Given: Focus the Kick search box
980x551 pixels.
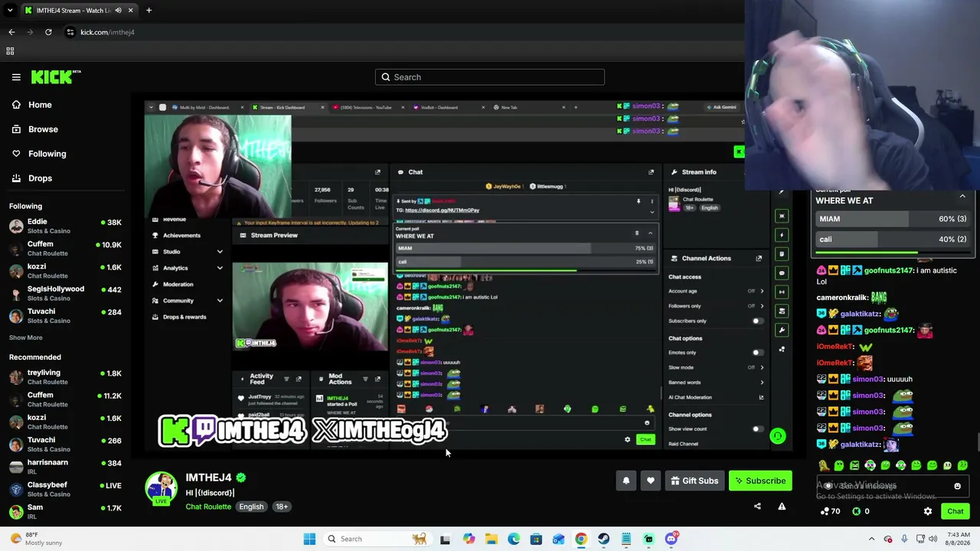Looking at the screenshot, I should (x=490, y=77).
